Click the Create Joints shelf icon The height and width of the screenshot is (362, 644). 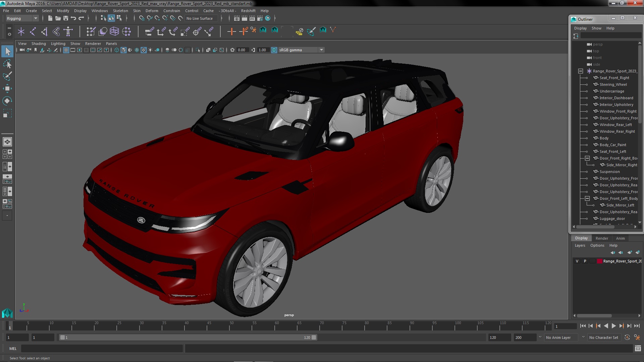pos(33,32)
